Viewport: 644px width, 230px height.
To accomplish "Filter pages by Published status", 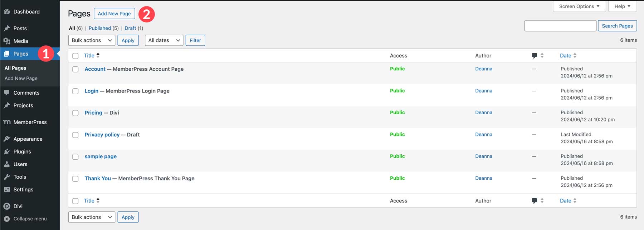I will click(x=99, y=28).
